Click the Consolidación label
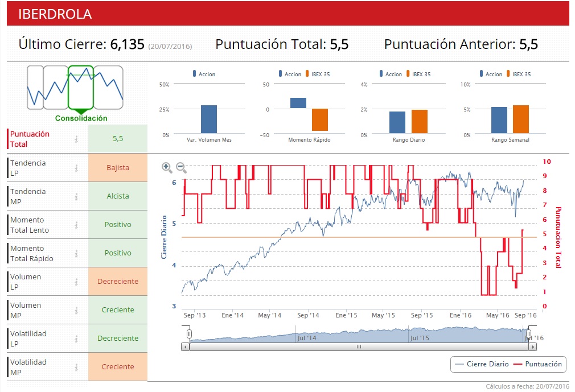This screenshot has width=575, height=392. pyautogui.click(x=81, y=118)
